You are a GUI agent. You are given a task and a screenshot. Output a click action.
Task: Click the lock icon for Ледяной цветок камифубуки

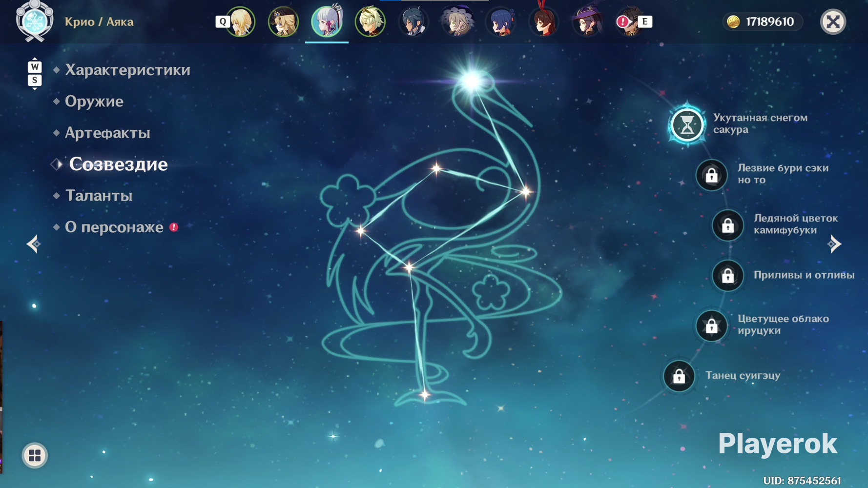(728, 225)
